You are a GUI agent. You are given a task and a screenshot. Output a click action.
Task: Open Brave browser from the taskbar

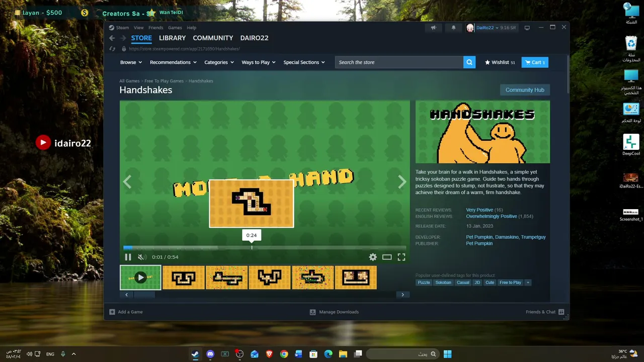[x=269, y=354]
